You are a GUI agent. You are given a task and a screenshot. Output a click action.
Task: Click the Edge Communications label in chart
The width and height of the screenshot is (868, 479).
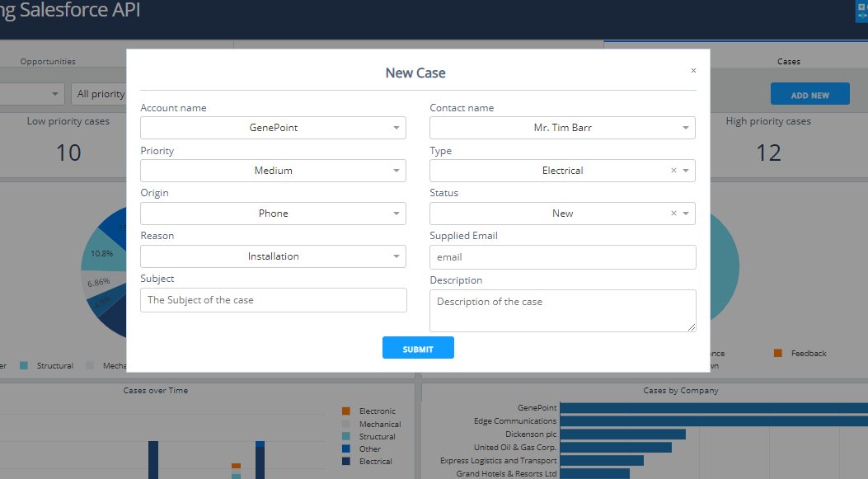[x=515, y=420]
